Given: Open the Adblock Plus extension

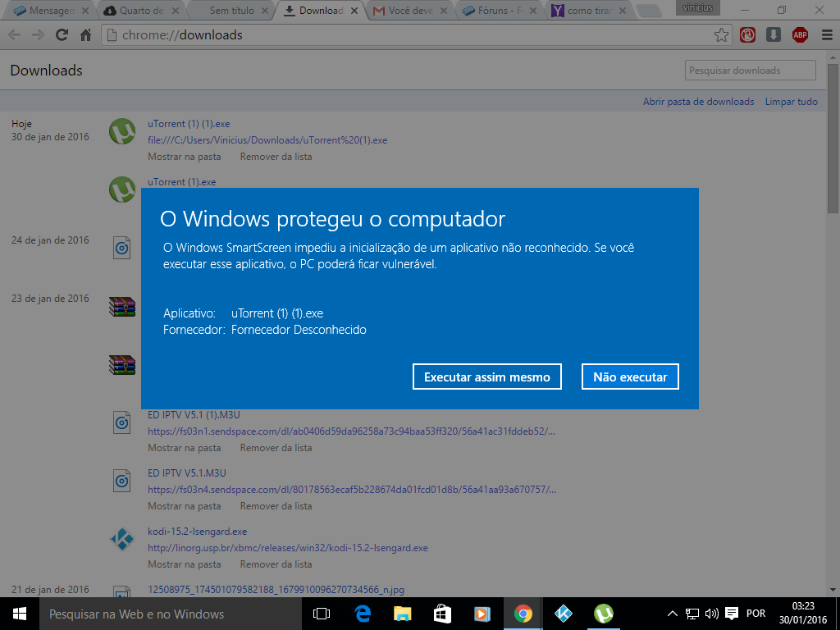Looking at the screenshot, I should pyautogui.click(x=800, y=35).
